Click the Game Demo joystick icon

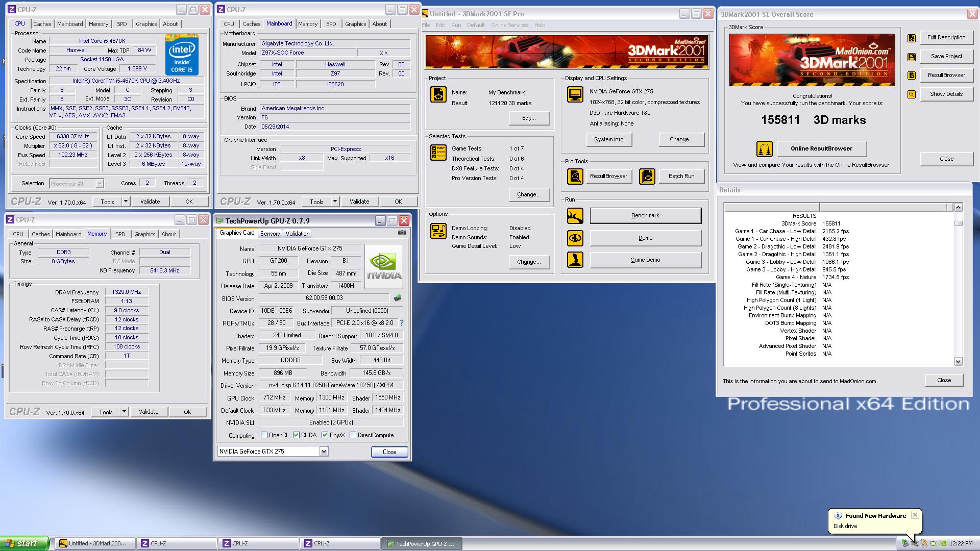(x=575, y=260)
